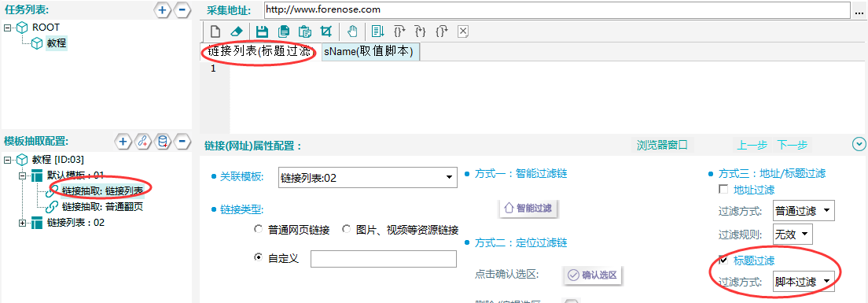Viewport: 868px width, 303px height.
Task: Click the custom link type text field
Action: (x=384, y=259)
